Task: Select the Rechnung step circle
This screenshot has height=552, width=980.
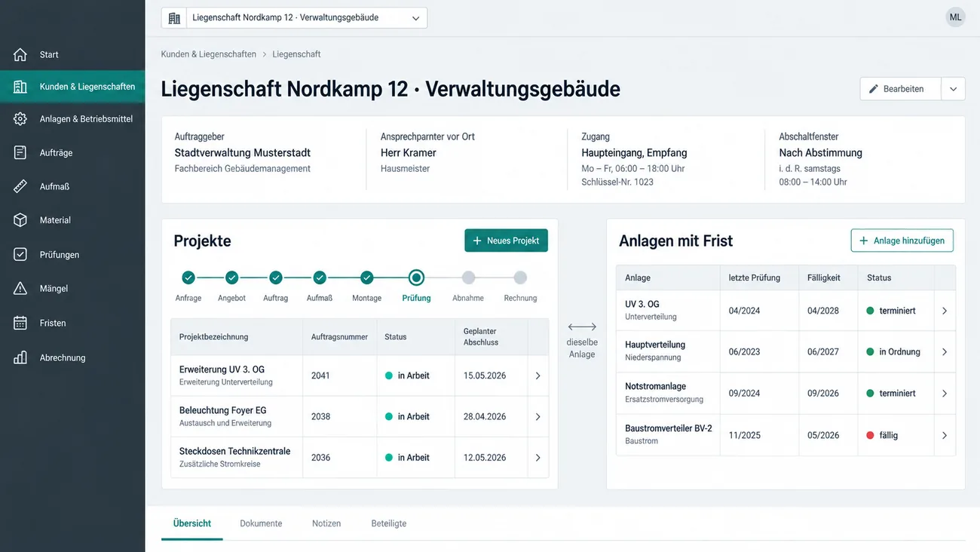Action: pyautogui.click(x=520, y=278)
